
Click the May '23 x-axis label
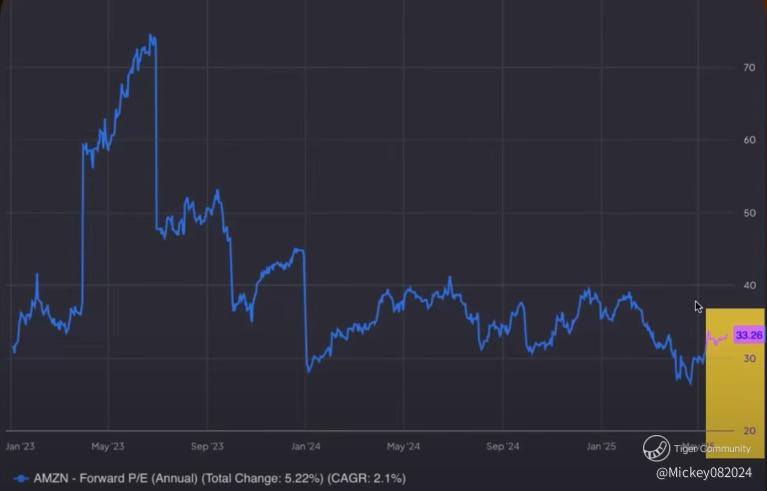[108, 446]
